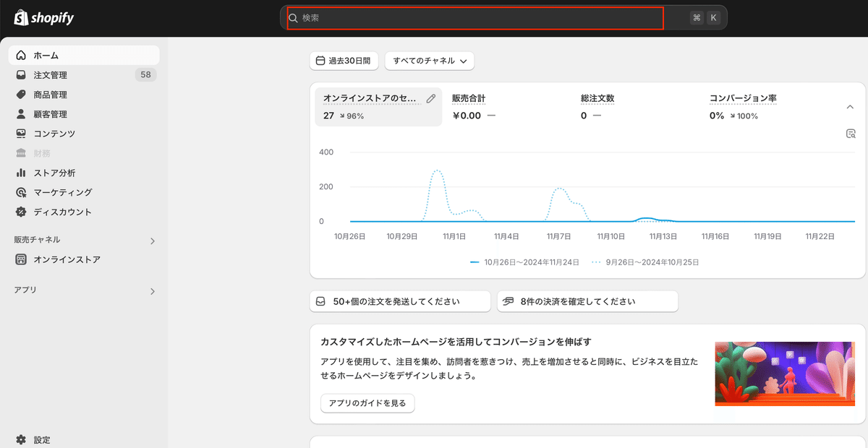
Task: Open オンラインストア sales channel
Action: click(84, 259)
